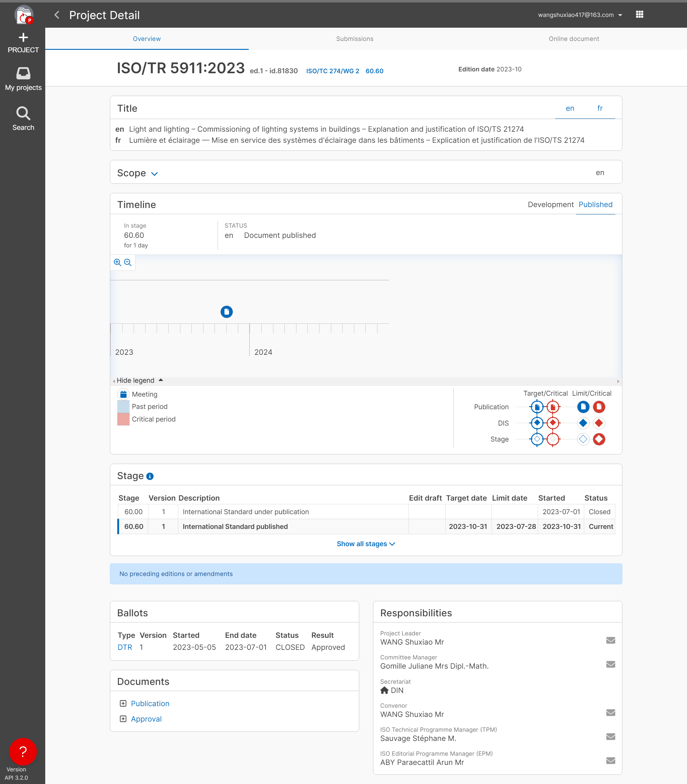This screenshot has width=687, height=784.
Task: Click the 2023-07-28 limit date cell
Action: (516, 526)
